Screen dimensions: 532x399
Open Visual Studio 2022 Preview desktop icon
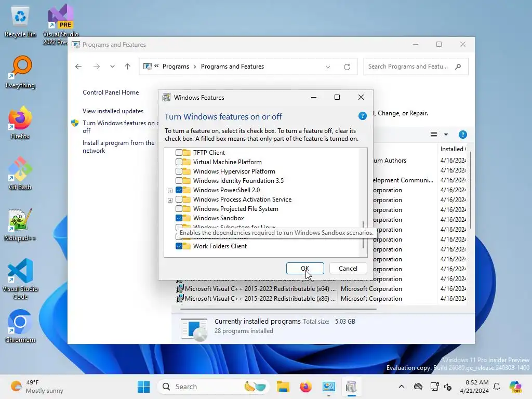61,24
